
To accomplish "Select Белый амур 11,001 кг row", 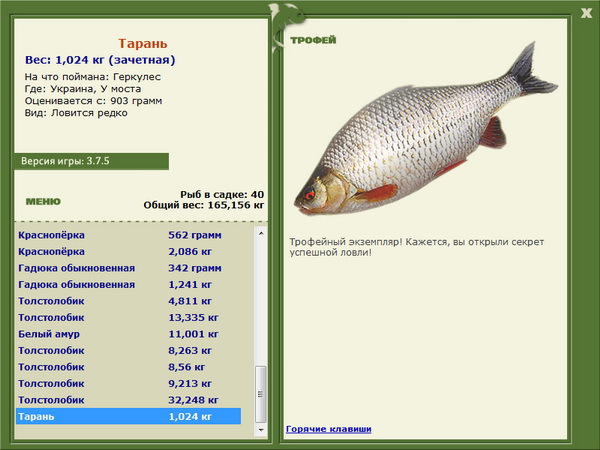I will tap(129, 334).
